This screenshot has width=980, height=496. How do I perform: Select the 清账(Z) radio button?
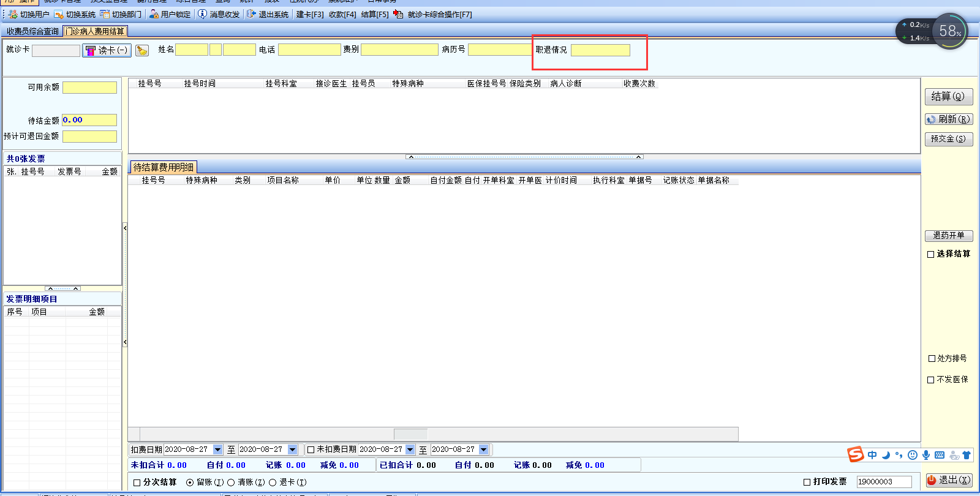231,483
